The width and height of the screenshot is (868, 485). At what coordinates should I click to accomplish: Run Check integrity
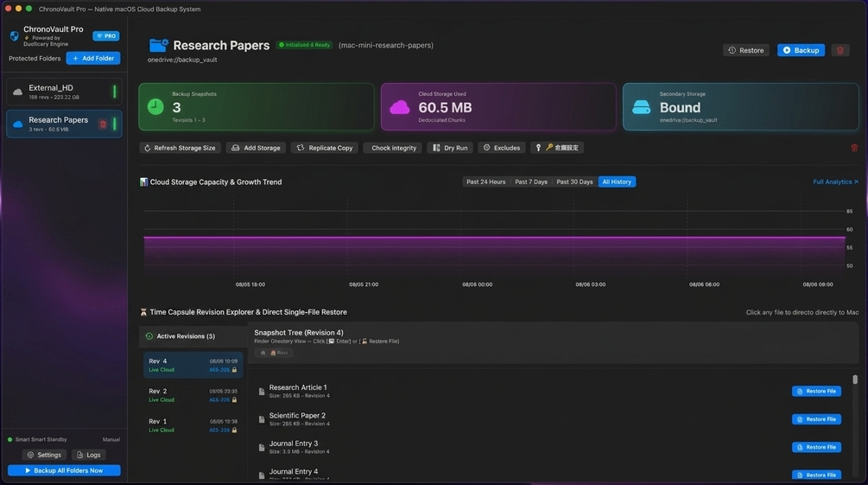pyautogui.click(x=393, y=148)
